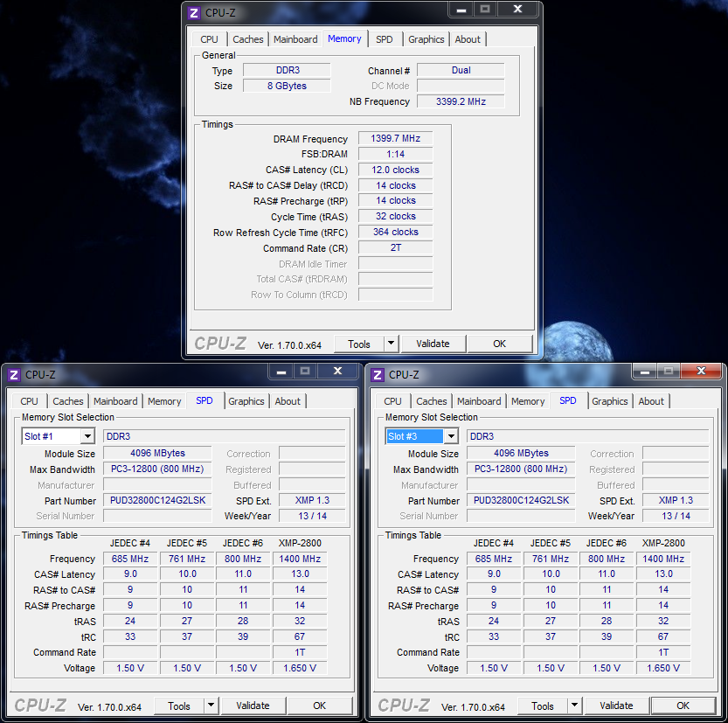This screenshot has height=723, width=728.
Task: Click the CPU-Z logo icon in the Slot #1 window title bar
Action: click(x=14, y=375)
